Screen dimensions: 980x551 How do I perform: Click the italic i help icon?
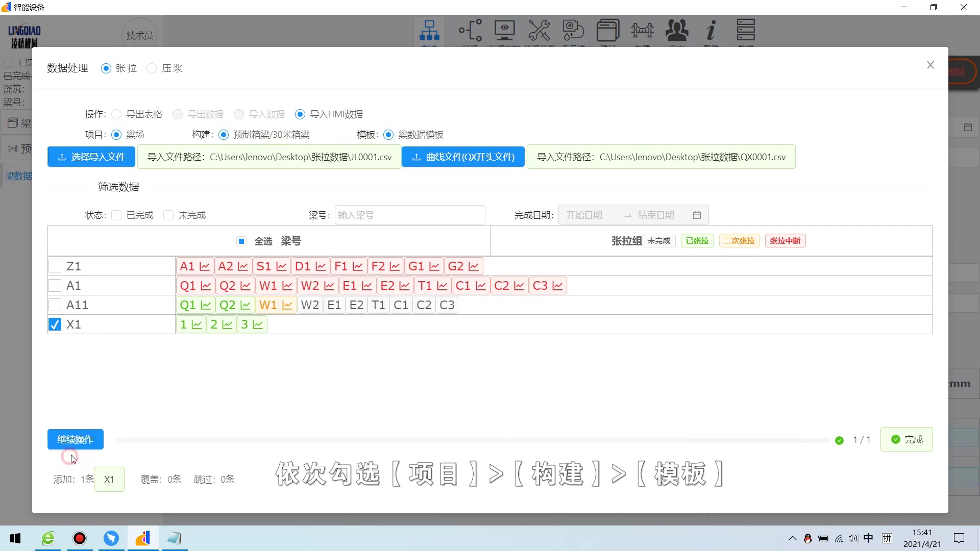(711, 31)
